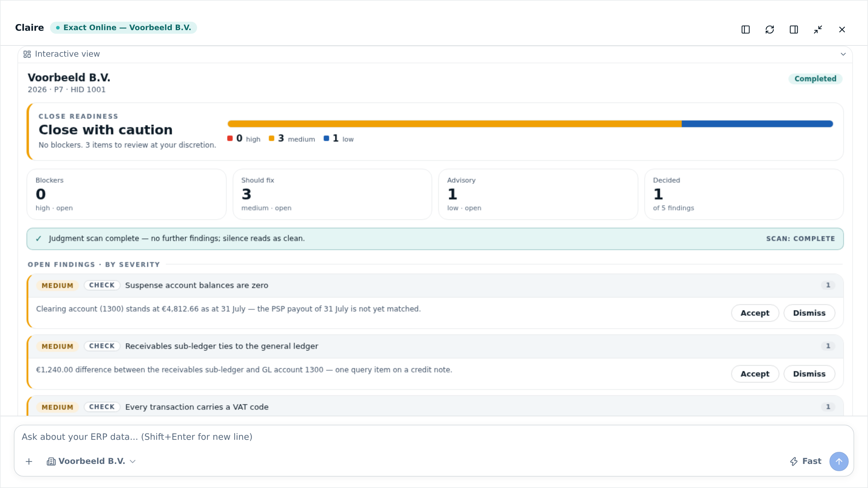Click the count badge on Receivables sub-ledger finding
The image size is (868, 488).
[828, 346]
